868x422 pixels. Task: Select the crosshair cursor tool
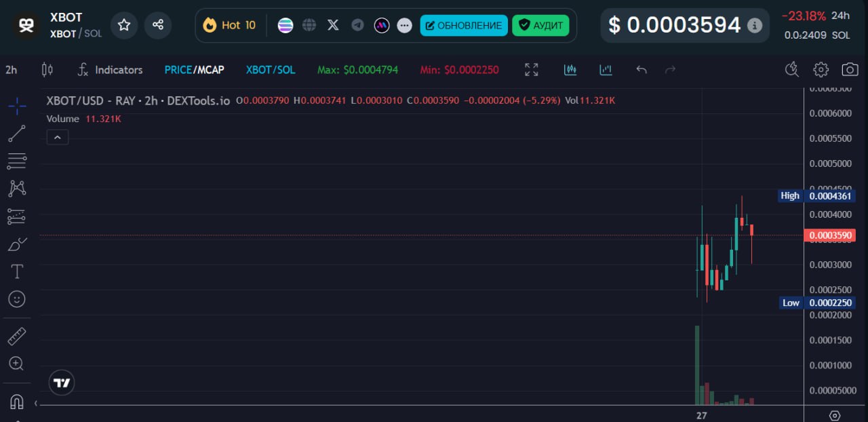pos(17,106)
